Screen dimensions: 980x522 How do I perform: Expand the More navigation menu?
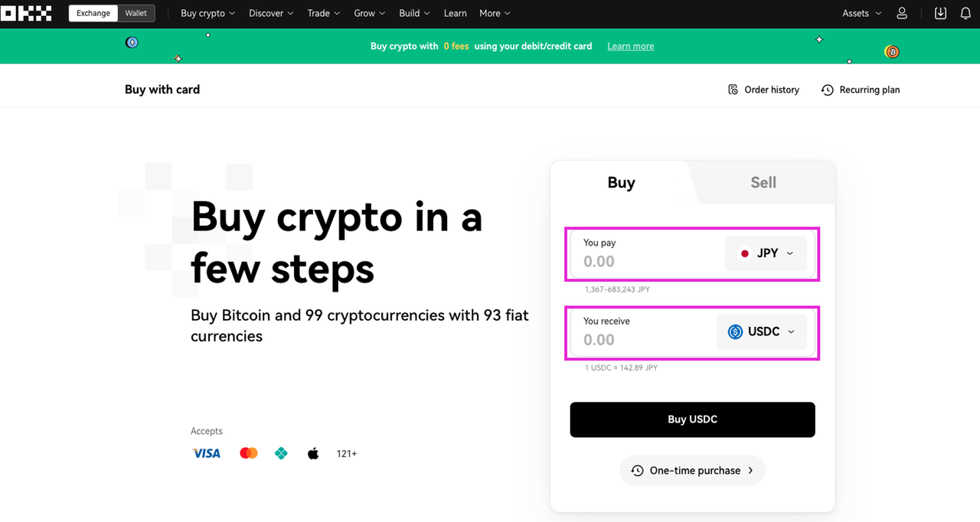point(494,13)
